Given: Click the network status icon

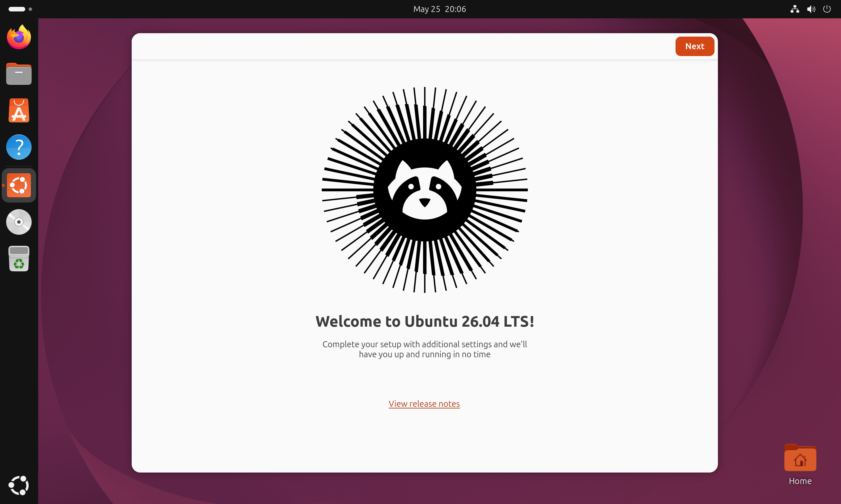Looking at the screenshot, I should [x=794, y=9].
